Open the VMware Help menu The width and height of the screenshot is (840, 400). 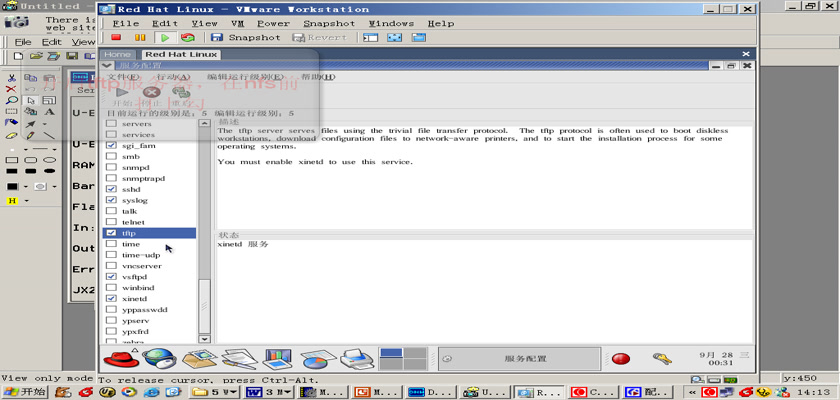coord(441,24)
